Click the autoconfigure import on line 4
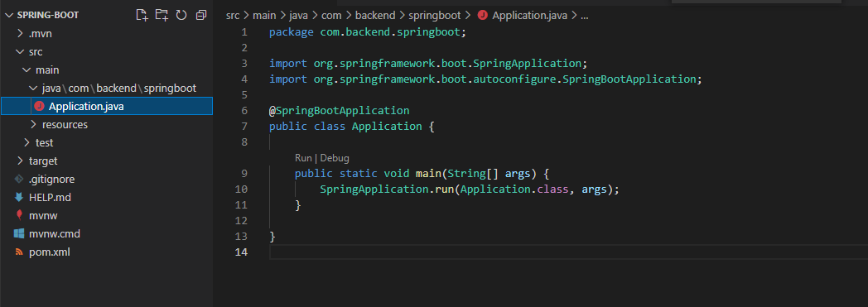The height and width of the screenshot is (307, 868). 485,79
